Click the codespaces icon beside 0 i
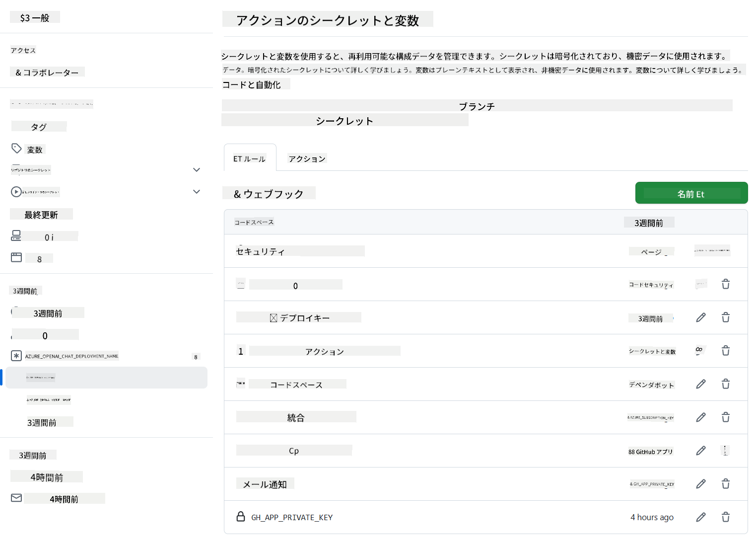This screenshot has height=545, width=756. click(16, 235)
